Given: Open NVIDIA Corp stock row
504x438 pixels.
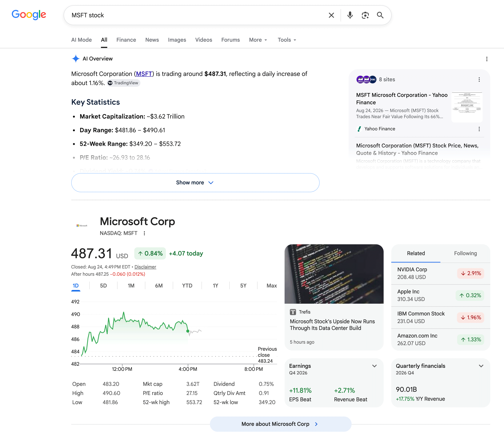Looking at the screenshot, I should (x=441, y=273).
